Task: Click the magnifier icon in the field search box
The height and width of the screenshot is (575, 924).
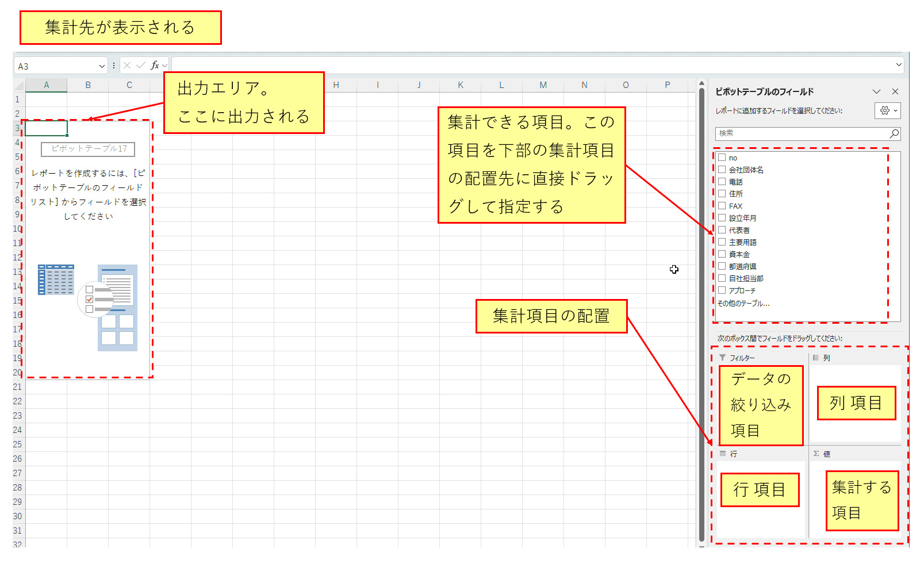Action: [894, 133]
